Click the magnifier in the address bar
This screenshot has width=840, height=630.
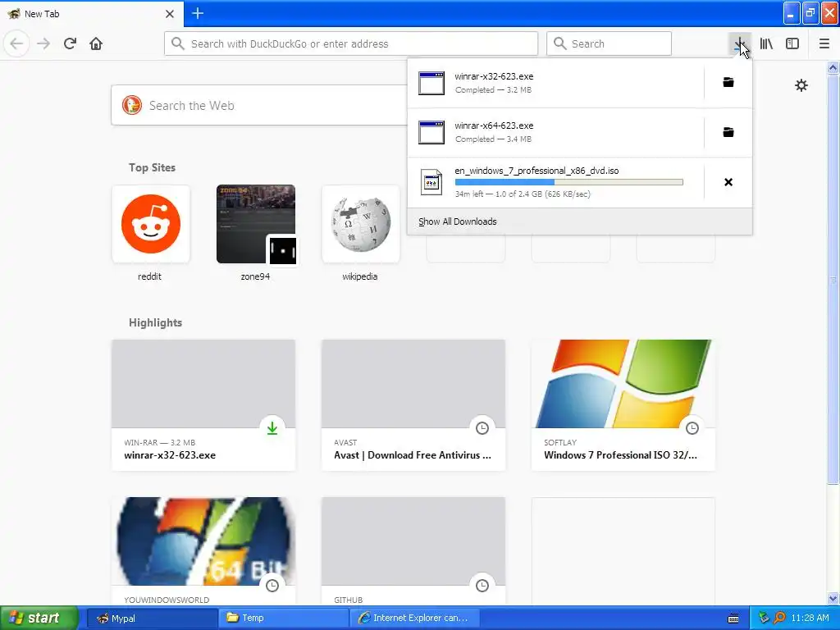pos(178,43)
